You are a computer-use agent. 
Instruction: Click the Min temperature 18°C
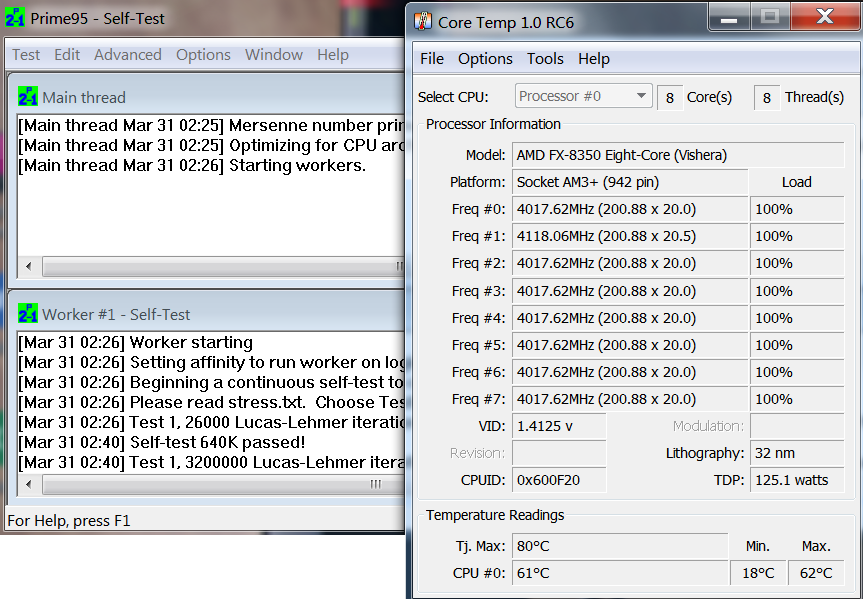point(758,573)
